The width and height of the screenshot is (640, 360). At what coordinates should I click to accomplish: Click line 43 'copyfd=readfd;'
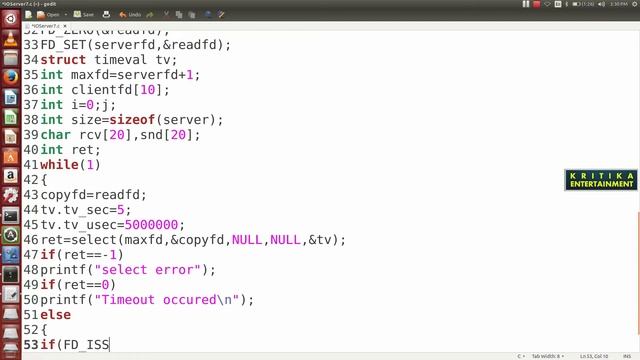click(x=93, y=195)
